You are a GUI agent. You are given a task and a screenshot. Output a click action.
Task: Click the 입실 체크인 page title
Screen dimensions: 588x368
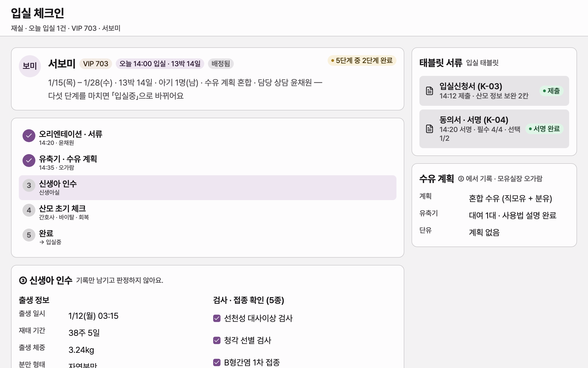pos(37,13)
